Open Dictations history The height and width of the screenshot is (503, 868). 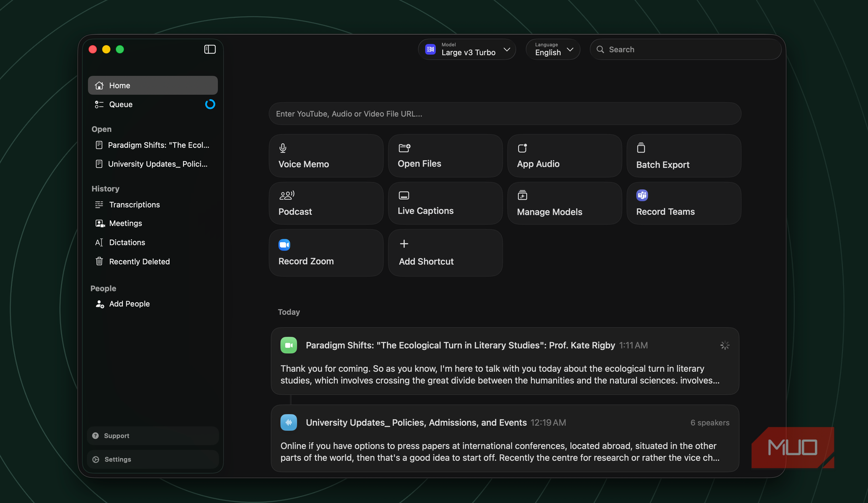point(153,242)
